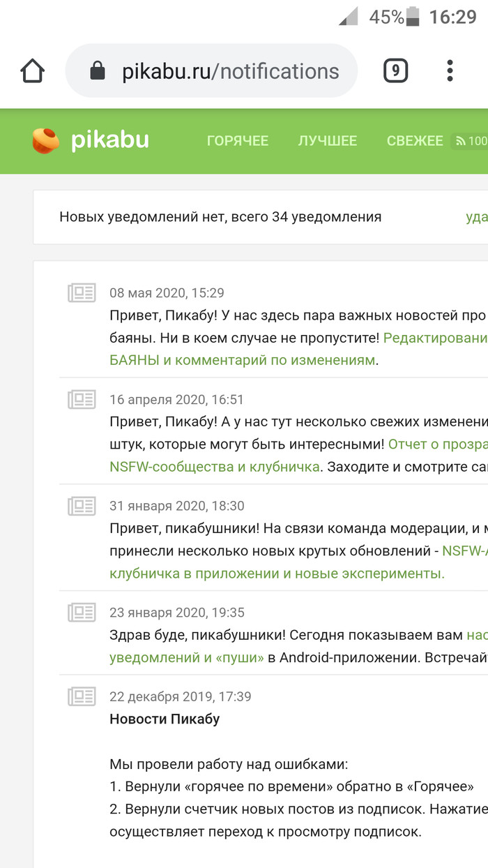
Task: Click the news icon beside 23 января 2020
Action: point(82,612)
